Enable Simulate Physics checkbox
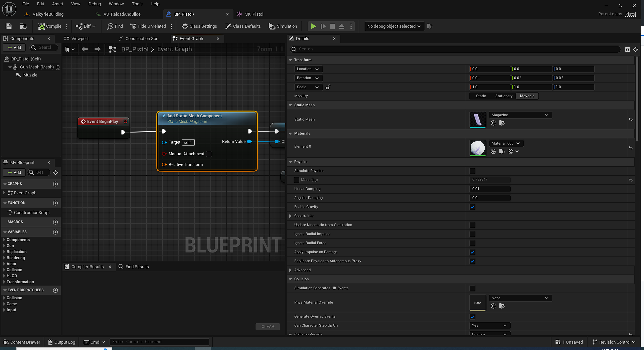This screenshot has height=350, width=644. [x=472, y=171]
